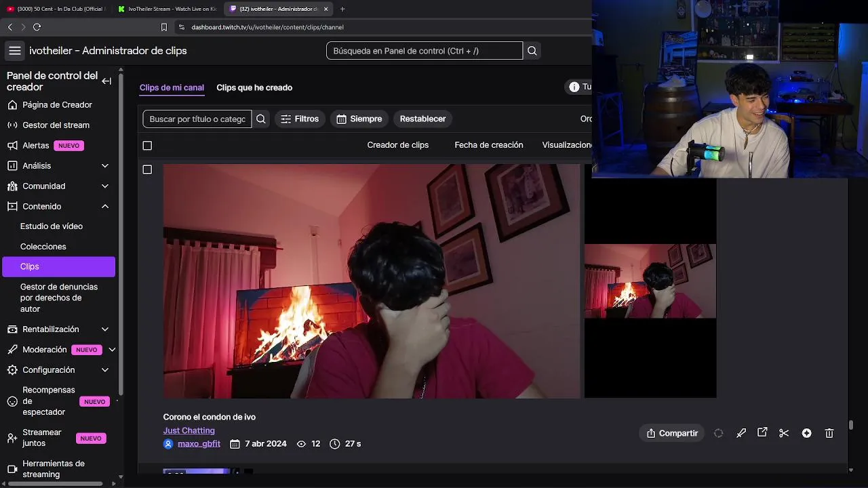
Task: Sort by Visualizaciones column
Action: tap(567, 145)
